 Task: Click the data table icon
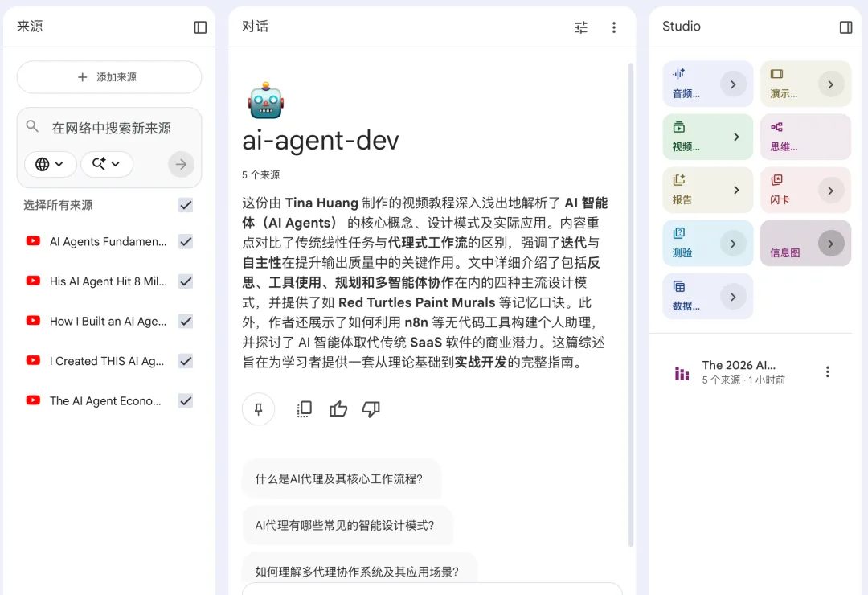(678, 286)
